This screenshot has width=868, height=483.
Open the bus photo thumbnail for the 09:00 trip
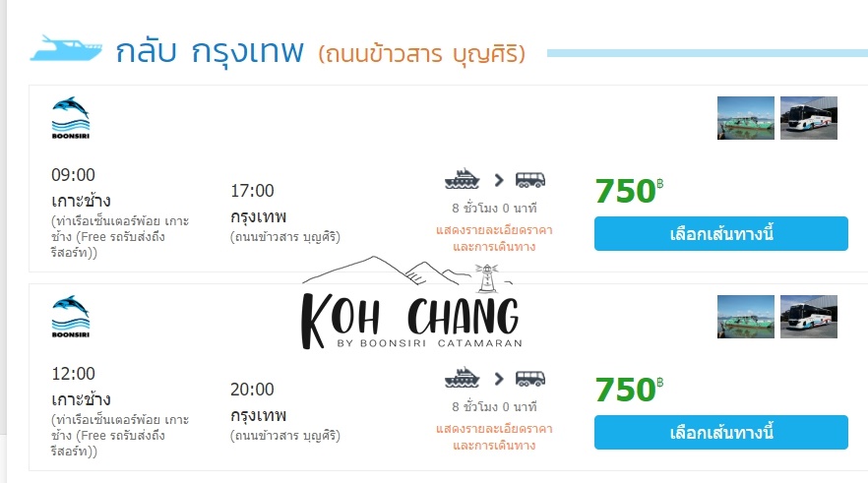(809, 117)
